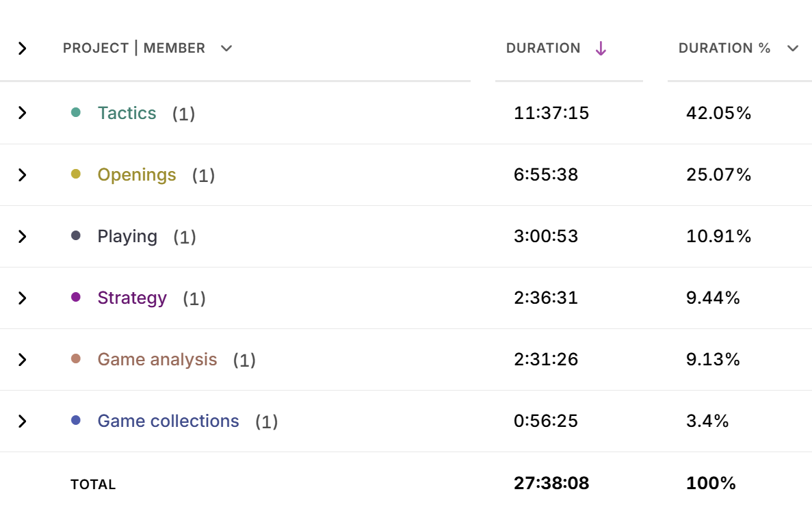Open the Game collections project link
This screenshot has height=522, width=812.
(168, 421)
